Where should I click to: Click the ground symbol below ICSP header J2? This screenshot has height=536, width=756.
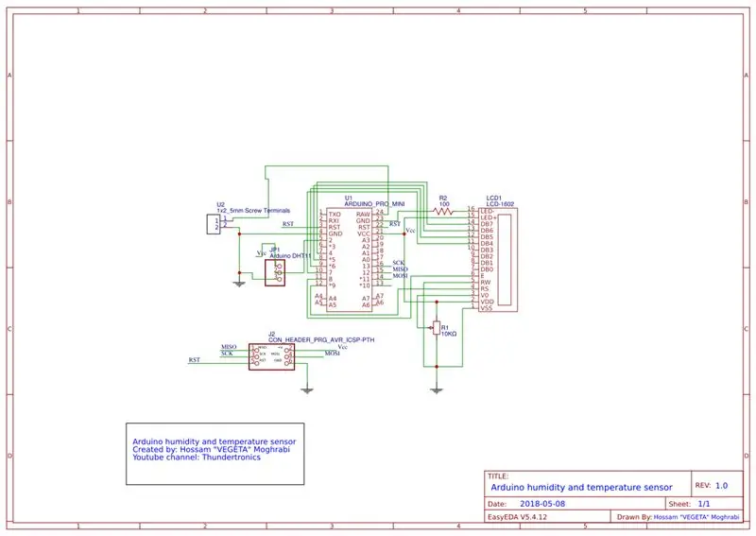pos(306,390)
